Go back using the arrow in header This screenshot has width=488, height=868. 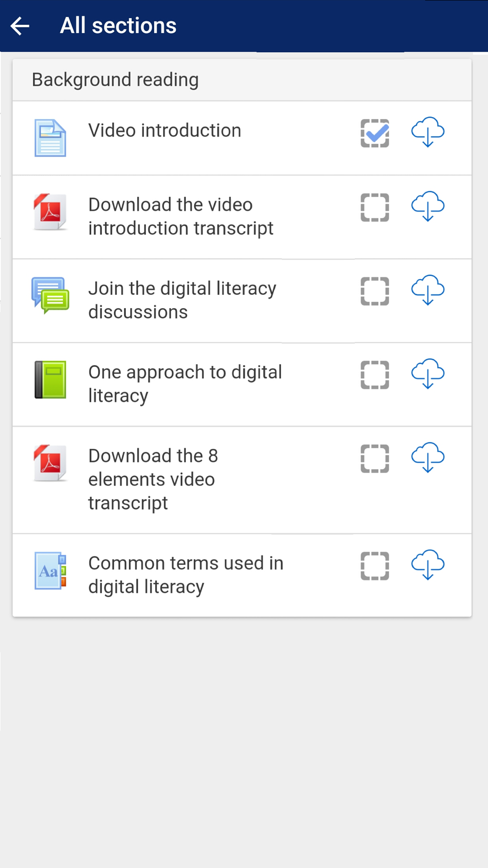pos(20,26)
